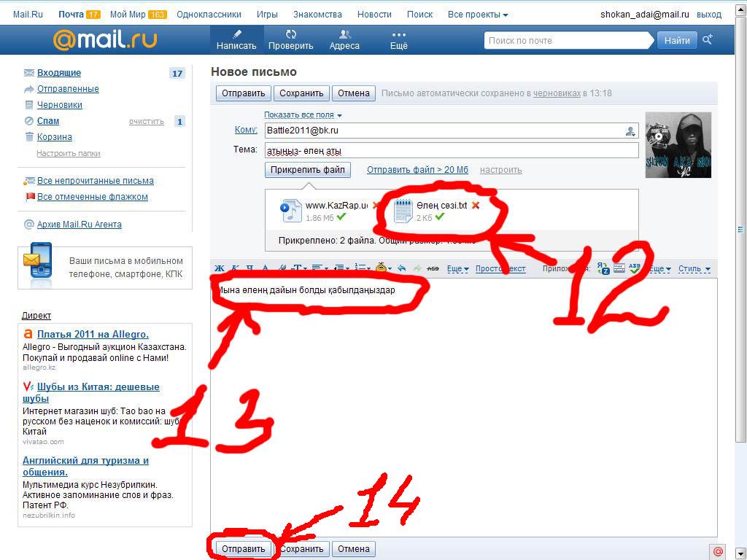Click the Настроить папки link
The width and height of the screenshot is (747, 560).
tap(69, 153)
